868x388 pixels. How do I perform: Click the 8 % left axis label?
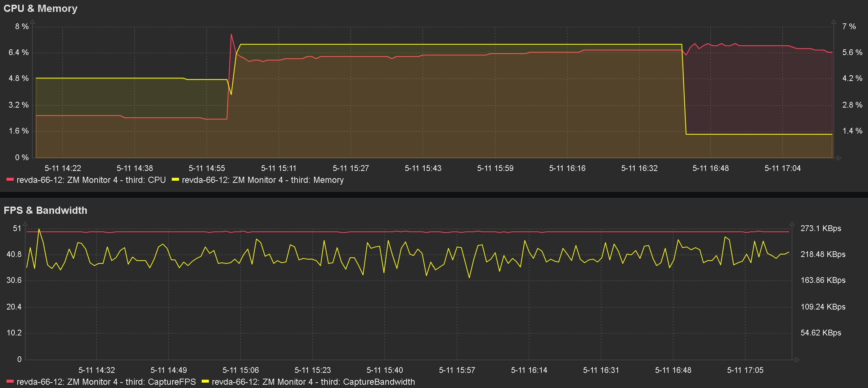coord(22,27)
